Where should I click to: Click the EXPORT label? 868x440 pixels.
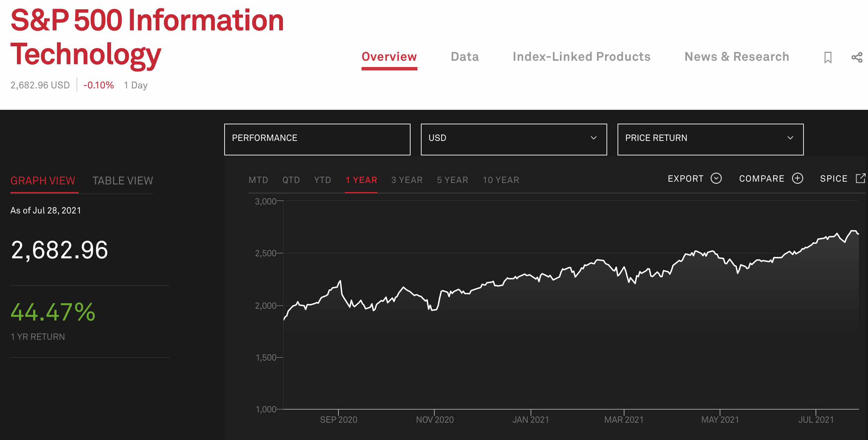(x=685, y=179)
